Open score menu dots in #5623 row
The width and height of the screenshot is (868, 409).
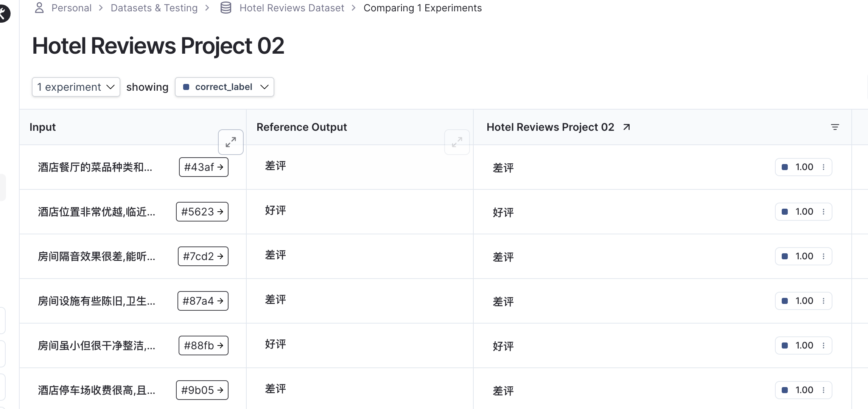tap(824, 212)
